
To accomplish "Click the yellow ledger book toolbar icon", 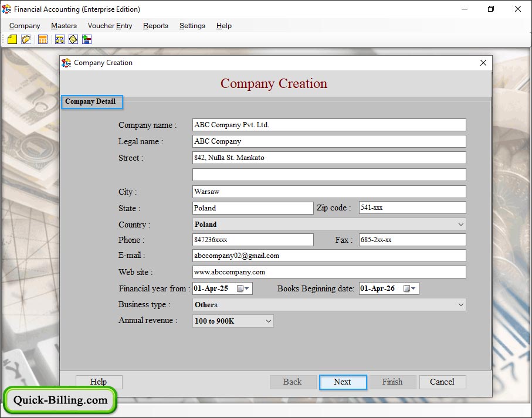I will pos(73,40).
